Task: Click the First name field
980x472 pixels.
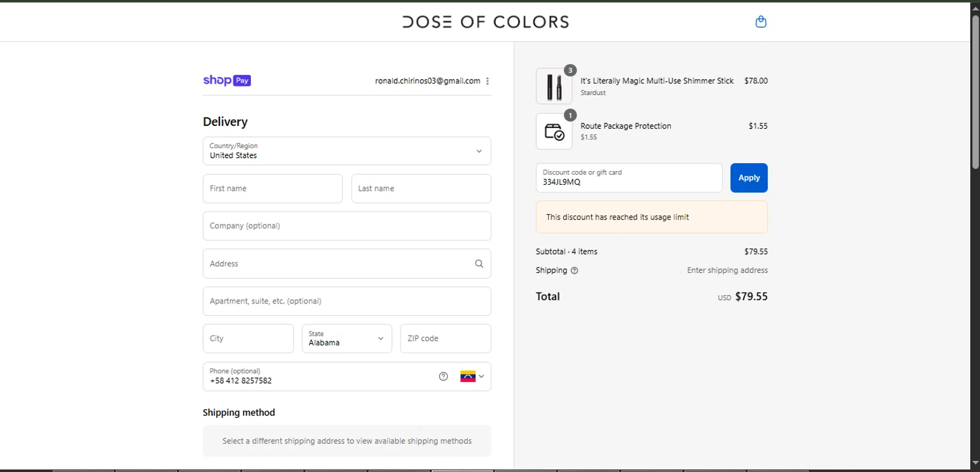Action: 272,189
